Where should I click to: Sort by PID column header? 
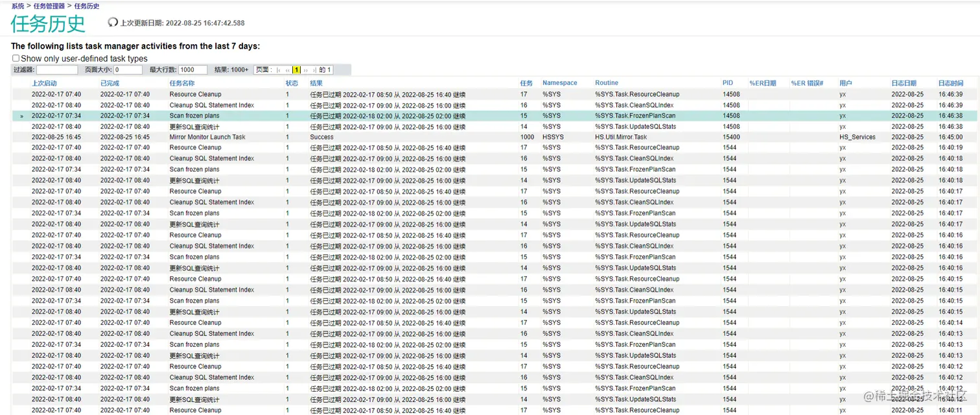[728, 83]
